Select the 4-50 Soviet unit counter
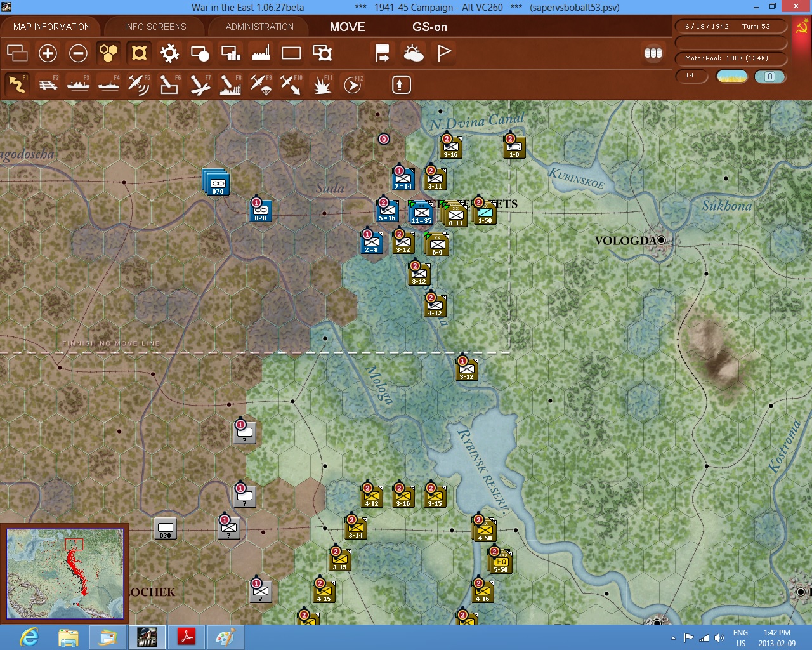The image size is (812, 650). pyautogui.click(x=485, y=530)
